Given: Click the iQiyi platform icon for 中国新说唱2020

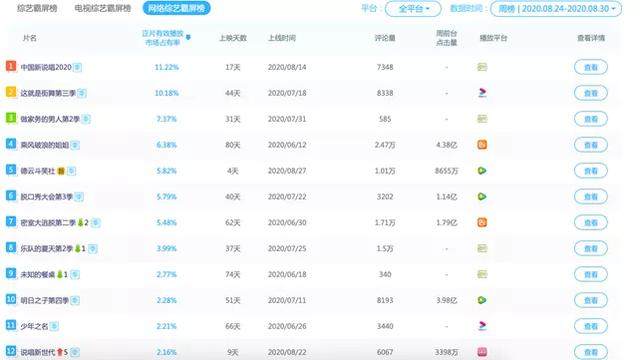Looking at the screenshot, I should pos(482,67).
